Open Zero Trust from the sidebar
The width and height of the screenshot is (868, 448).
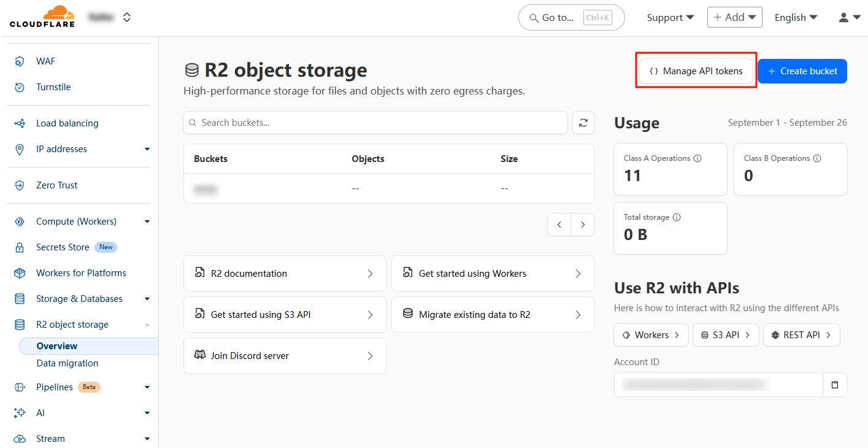[x=56, y=185]
